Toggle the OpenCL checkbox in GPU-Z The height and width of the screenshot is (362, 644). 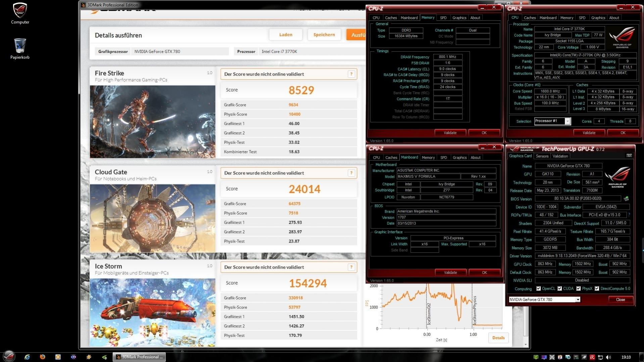pyautogui.click(x=538, y=289)
